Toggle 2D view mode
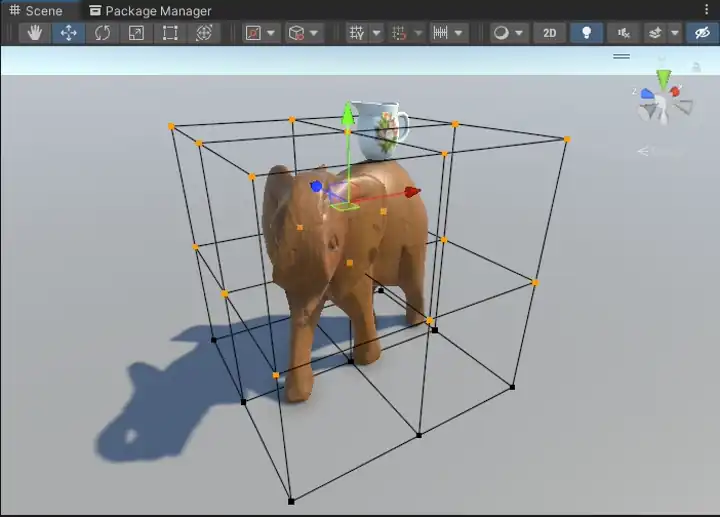Image resolution: width=720 pixels, height=517 pixels. [x=549, y=33]
